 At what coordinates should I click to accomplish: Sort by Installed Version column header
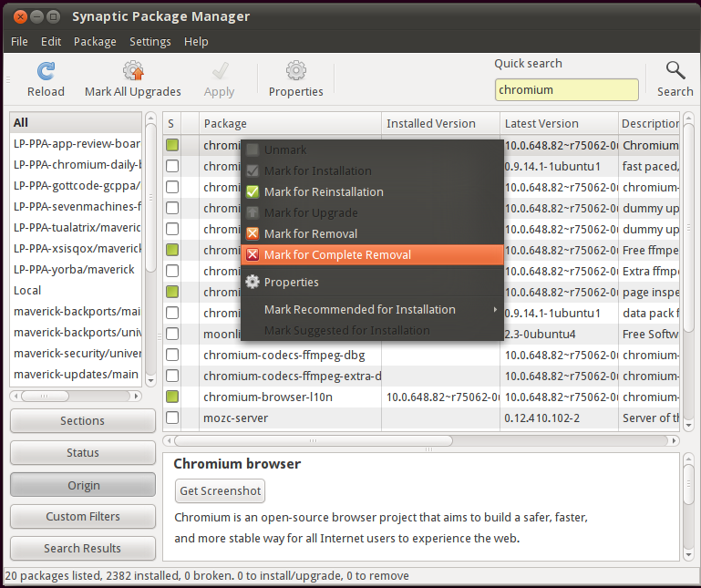441,123
